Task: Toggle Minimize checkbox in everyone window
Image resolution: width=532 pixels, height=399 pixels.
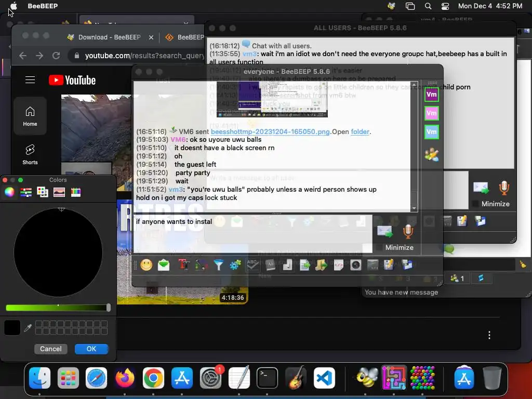Action: pos(379,248)
